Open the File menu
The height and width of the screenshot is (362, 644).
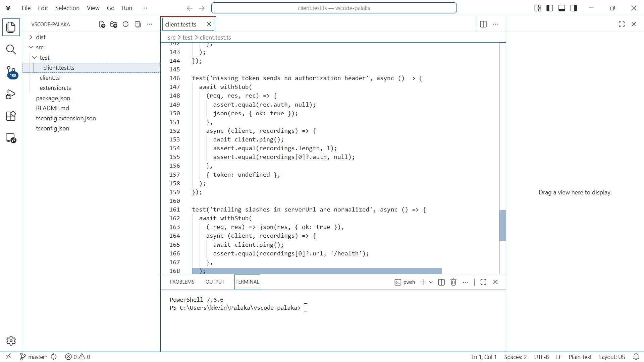[x=26, y=8]
